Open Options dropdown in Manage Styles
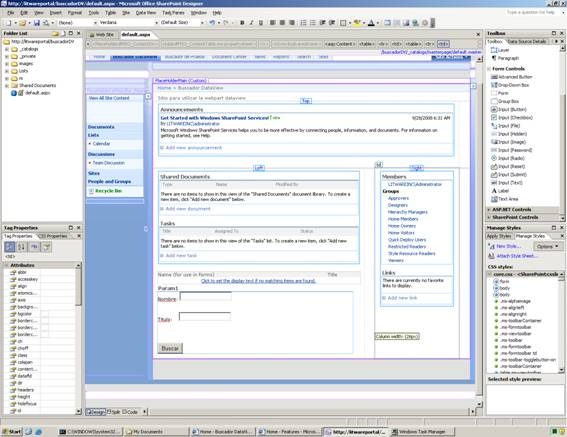This screenshot has height=437, width=567. tap(547, 246)
